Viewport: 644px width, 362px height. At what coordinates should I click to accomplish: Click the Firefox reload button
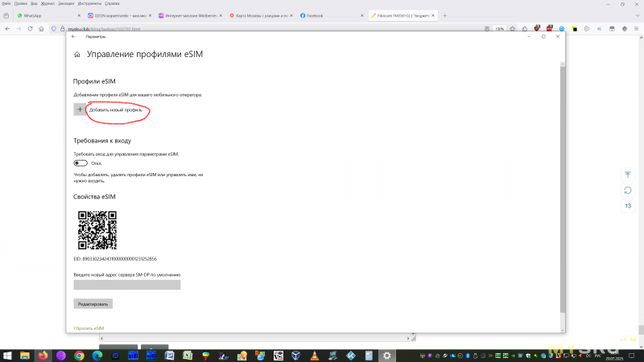pyautogui.click(x=30, y=29)
